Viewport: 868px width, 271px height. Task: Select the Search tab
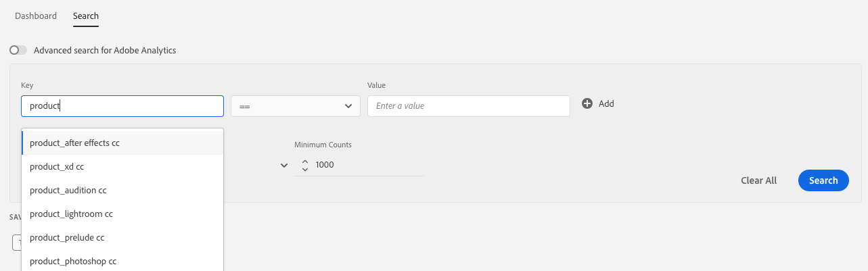(86, 16)
